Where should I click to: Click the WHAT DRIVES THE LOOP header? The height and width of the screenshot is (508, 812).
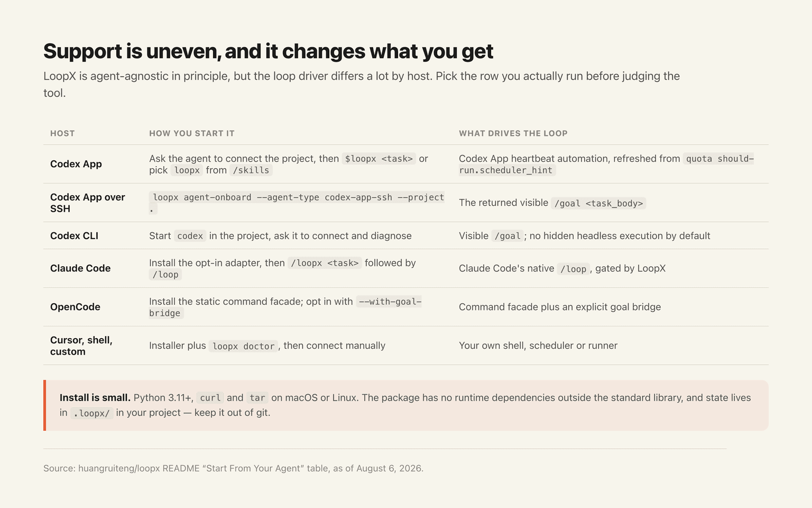(513, 133)
